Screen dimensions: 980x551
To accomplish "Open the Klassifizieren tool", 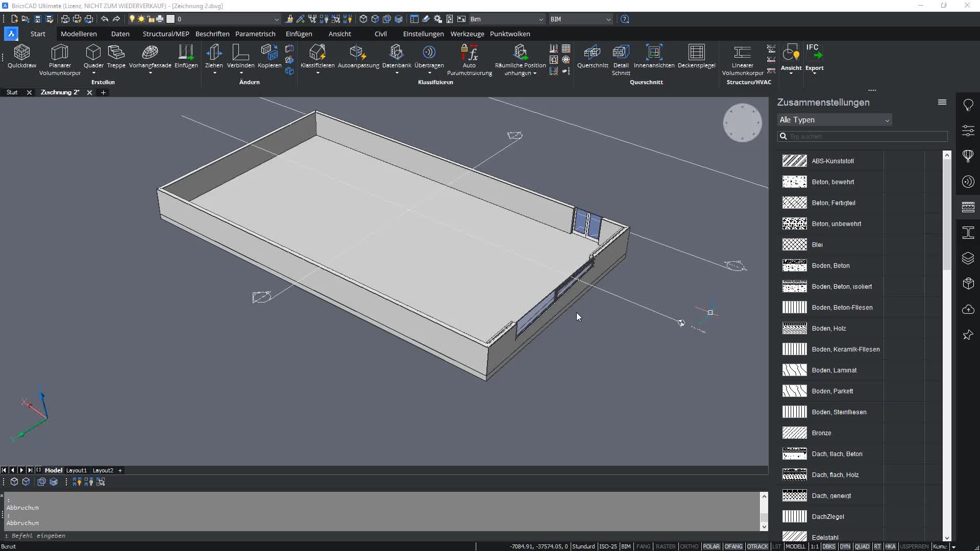I will pyautogui.click(x=317, y=56).
